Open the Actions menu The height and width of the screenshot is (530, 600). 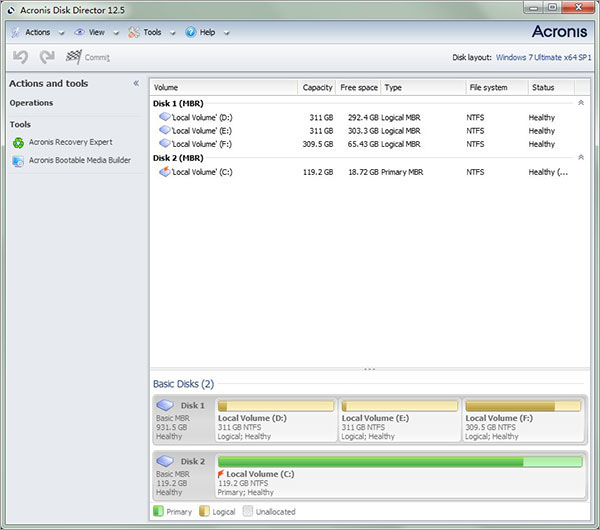(38, 33)
